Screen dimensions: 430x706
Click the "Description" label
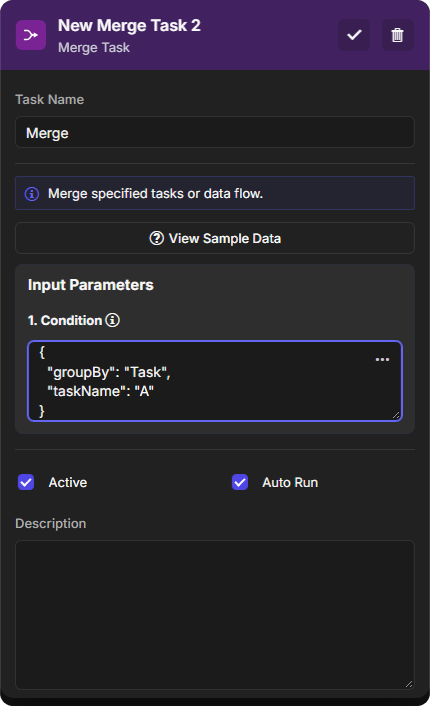50,524
